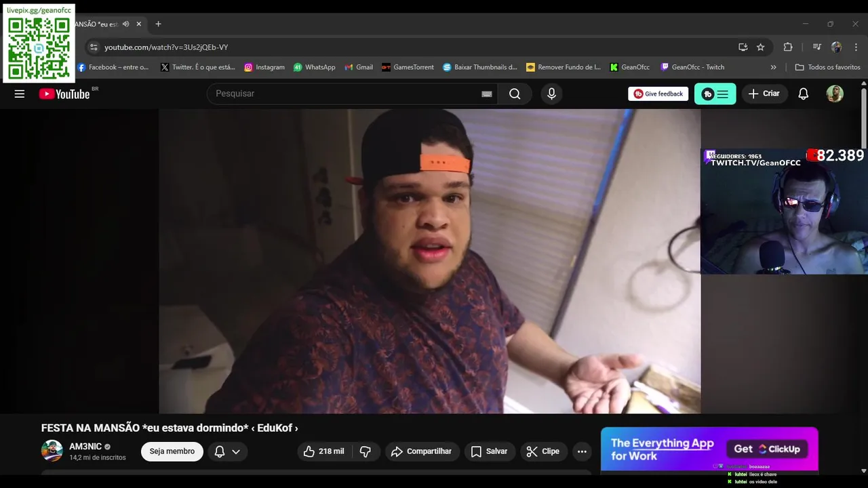Click the Seja membro button

point(172,451)
